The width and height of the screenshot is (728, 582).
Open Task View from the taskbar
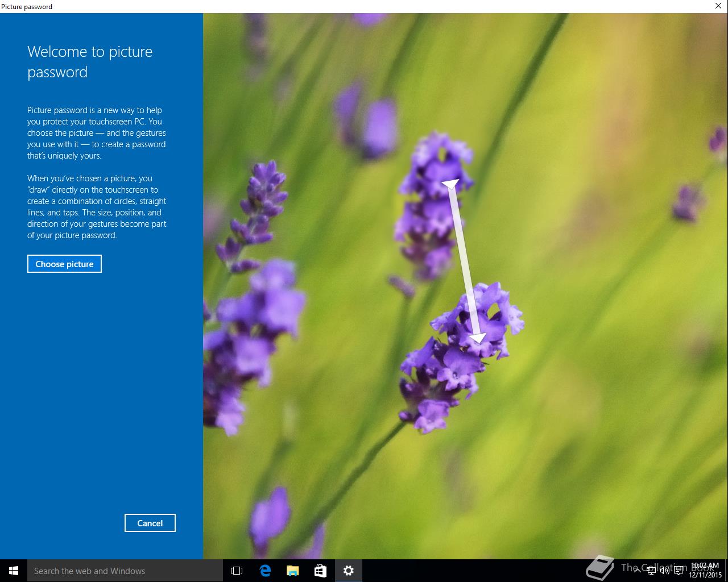click(237, 571)
